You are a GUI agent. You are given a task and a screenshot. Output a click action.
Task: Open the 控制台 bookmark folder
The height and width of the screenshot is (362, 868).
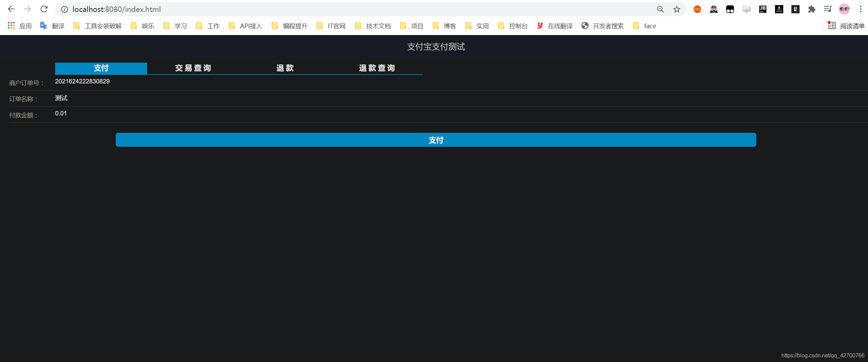click(512, 26)
